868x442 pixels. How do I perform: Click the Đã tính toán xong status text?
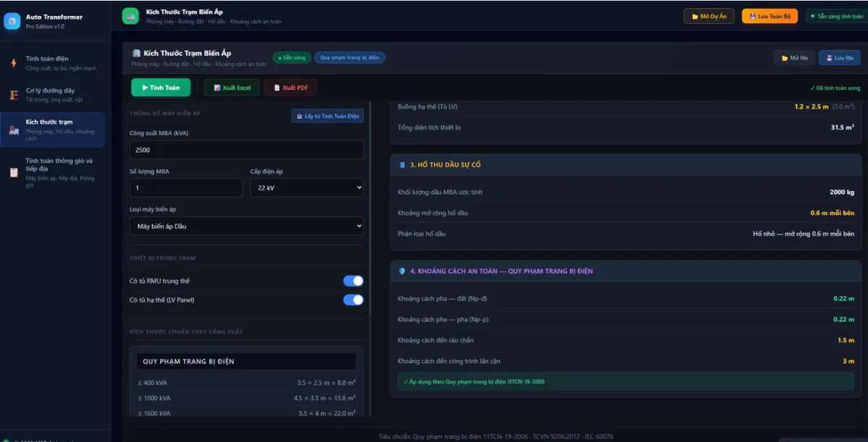coord(835,88)
